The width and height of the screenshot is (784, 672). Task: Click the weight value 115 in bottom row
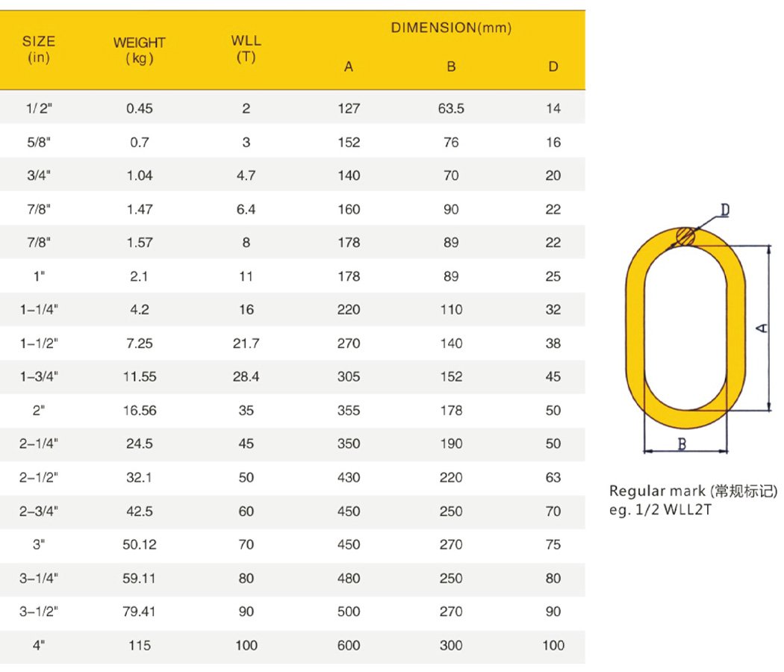point(140,645)
